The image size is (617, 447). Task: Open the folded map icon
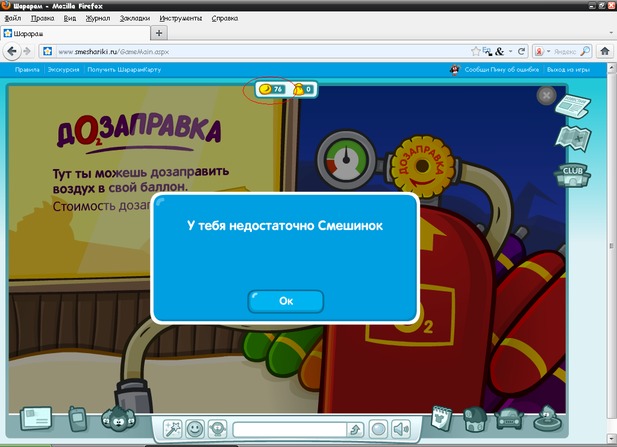[x=573, y=138]
